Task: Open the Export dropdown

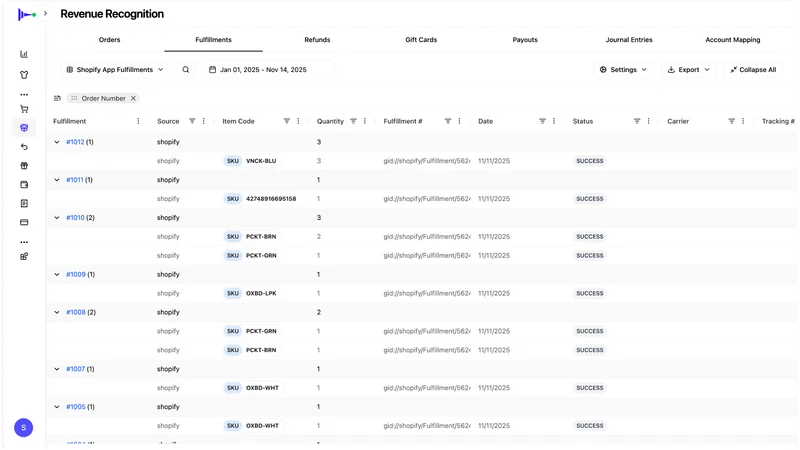Action: (x=689, y=70)
